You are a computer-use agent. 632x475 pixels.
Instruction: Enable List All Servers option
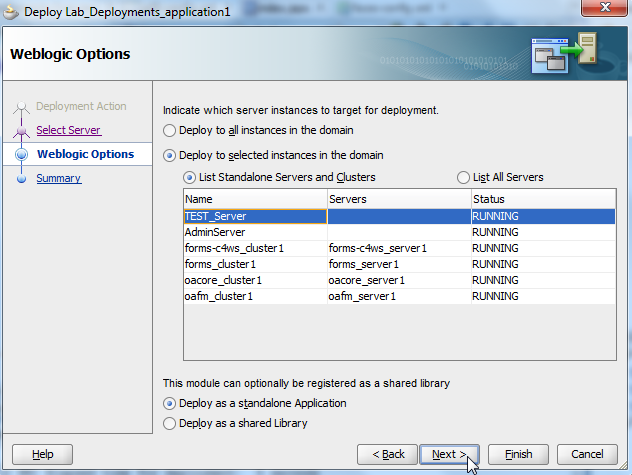click(463, 177)
